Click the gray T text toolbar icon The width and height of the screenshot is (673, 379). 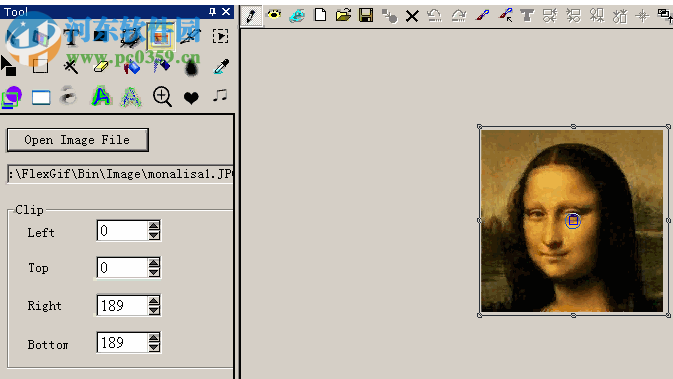click(x=527, y=16)
